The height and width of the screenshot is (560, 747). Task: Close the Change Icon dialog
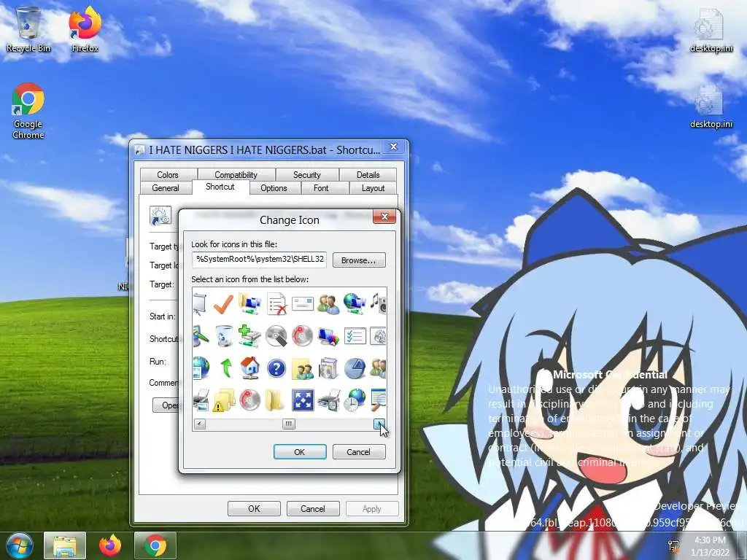384,217
